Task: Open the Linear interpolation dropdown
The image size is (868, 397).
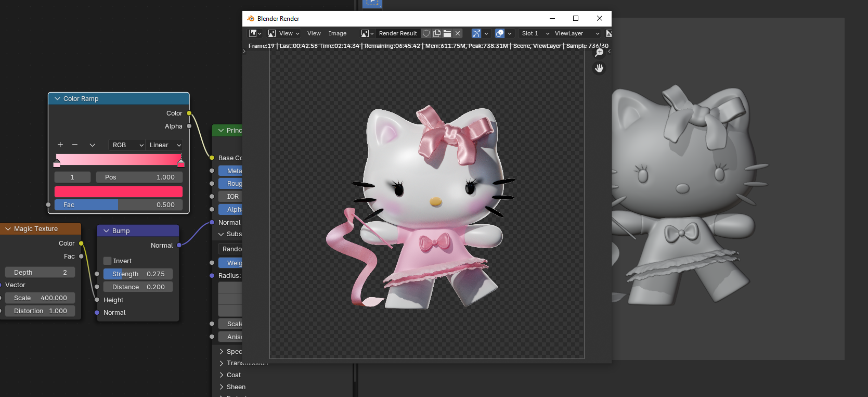Action: pos(165,145)
